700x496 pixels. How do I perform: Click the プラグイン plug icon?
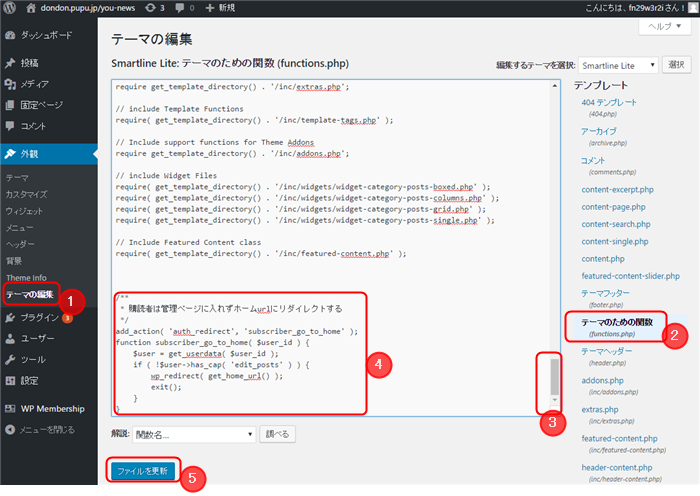pyautogui.click(x=10, y=317)
